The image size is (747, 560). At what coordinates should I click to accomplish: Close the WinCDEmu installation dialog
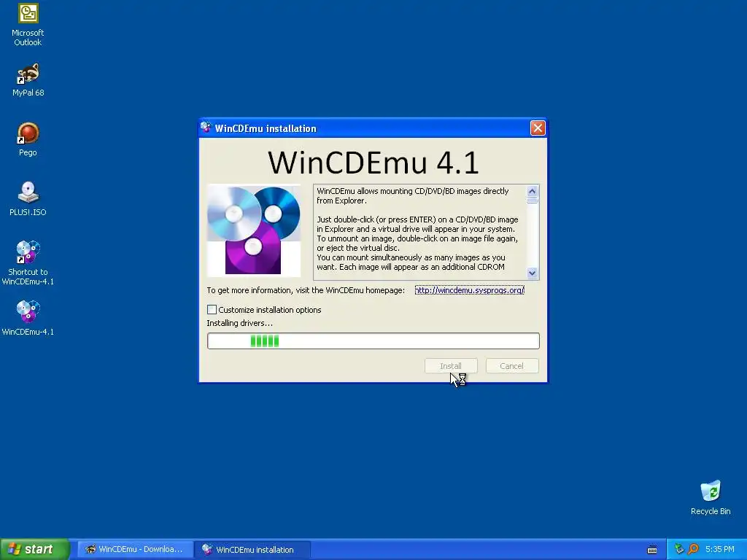[x=538, y=128]
